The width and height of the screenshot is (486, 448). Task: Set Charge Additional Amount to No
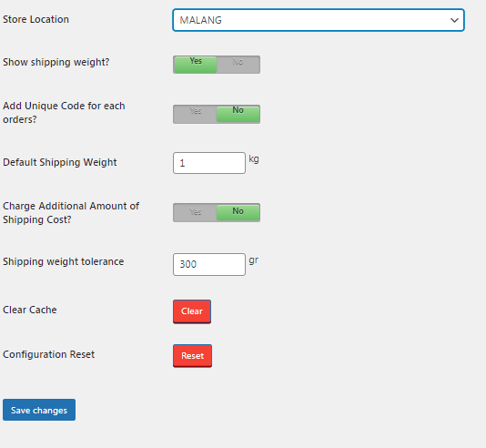pos(238,212)
